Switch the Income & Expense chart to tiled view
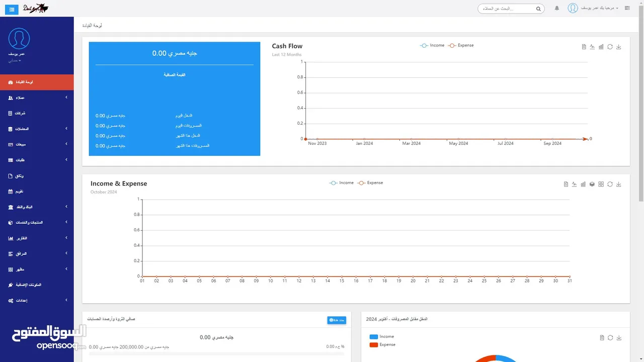The image size is (644, 362). (601, 184)
